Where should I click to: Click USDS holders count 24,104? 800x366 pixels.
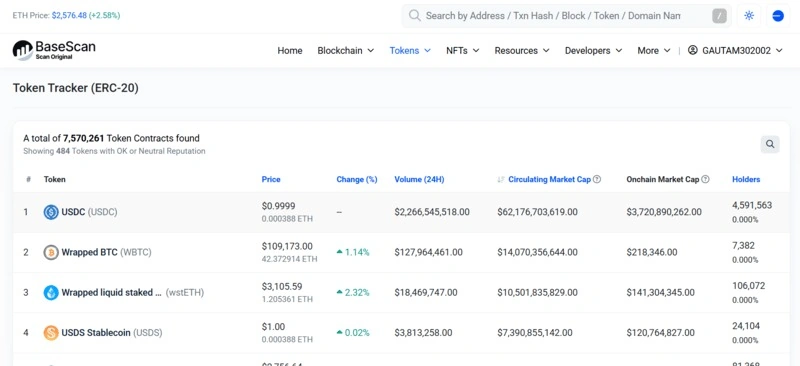[746, 326]
